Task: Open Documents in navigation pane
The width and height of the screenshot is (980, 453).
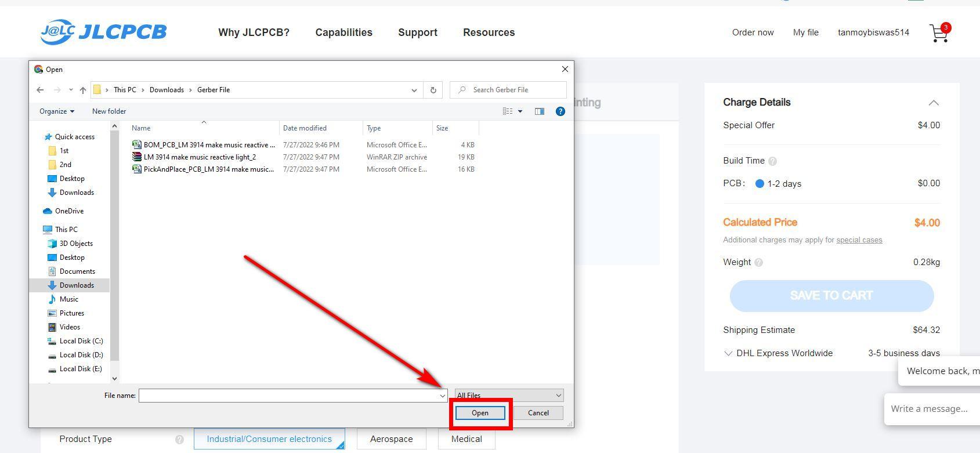Action: pyautogui.click(x=71, y=271)
